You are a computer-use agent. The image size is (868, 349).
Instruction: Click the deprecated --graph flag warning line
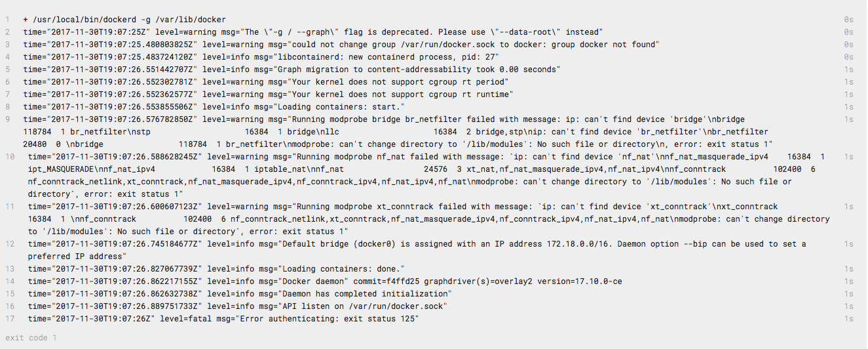312,32
